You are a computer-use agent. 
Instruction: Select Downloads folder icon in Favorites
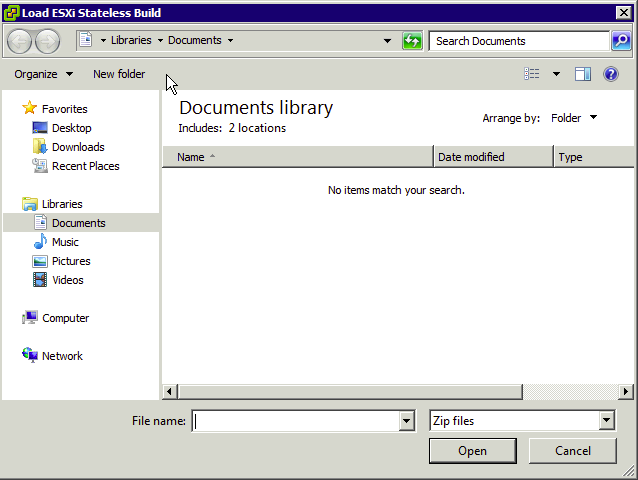(39, 146)
